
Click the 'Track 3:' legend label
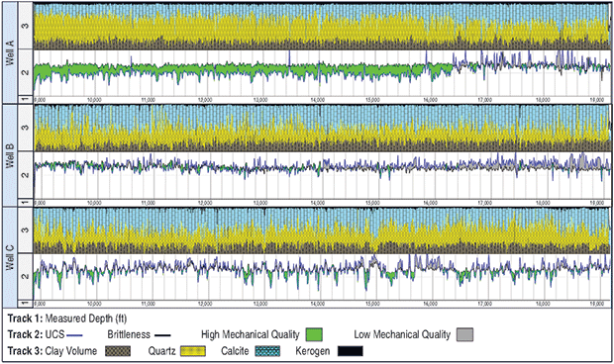[x=25, y=351]
